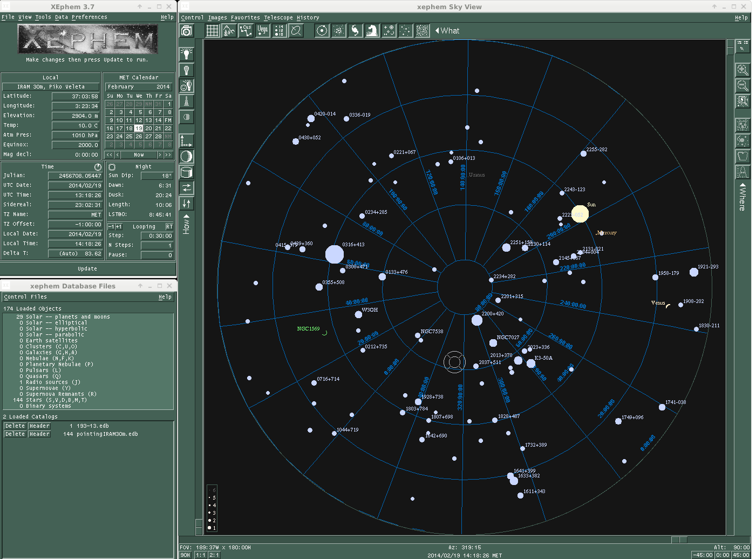Click the flip left/right arrows icon
The image size is (756, 559).
coord(186,187)
